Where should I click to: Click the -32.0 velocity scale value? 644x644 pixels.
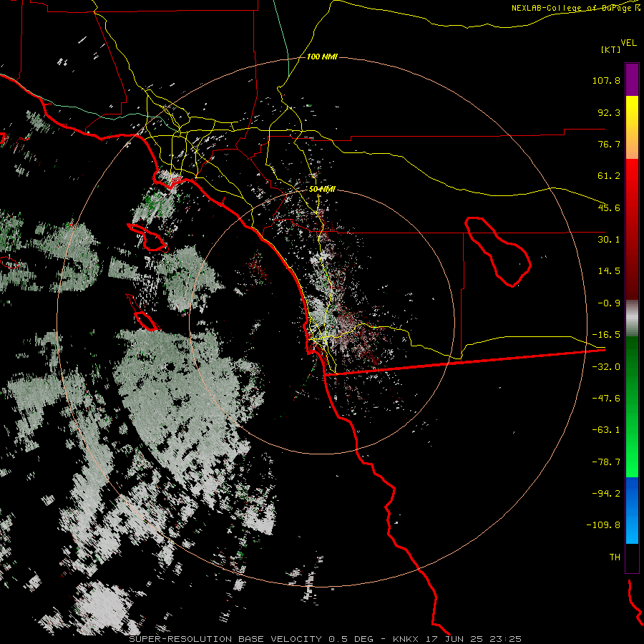point(606,367)
